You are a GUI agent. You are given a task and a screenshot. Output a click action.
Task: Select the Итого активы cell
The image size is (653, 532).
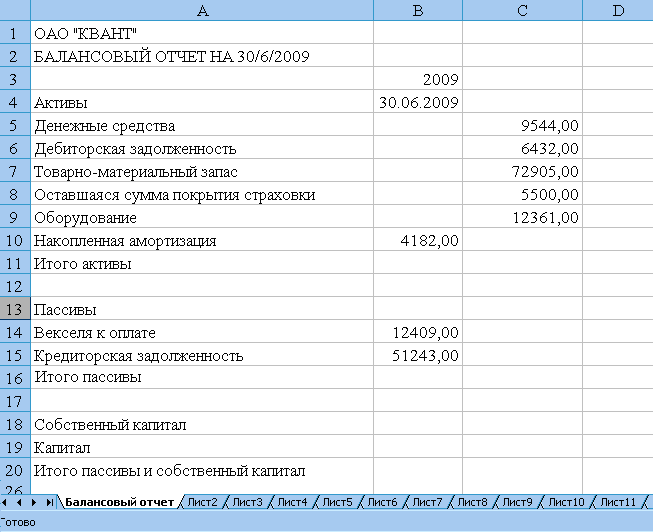202,263
